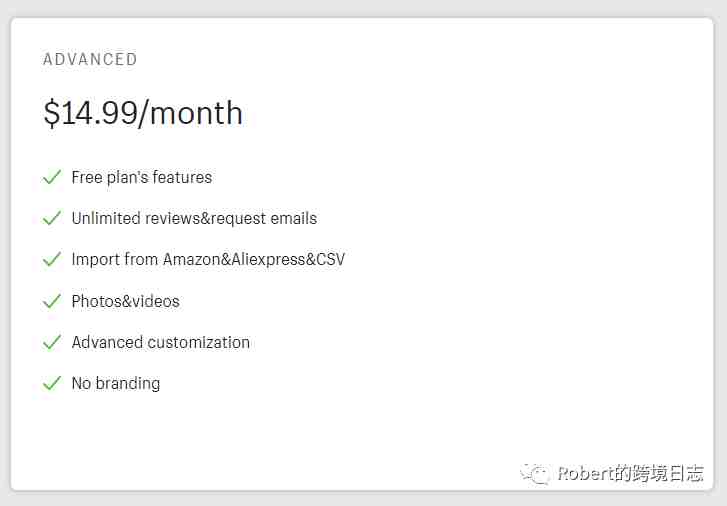Click the word CSV in the import feature
The image size is (727, 506).
point(331,259)
